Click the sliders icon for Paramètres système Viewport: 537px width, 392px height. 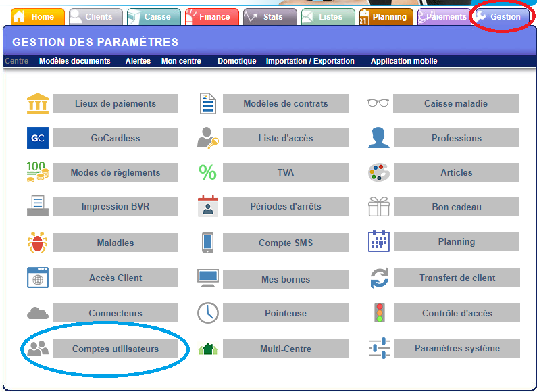click(x=379, y=348)
